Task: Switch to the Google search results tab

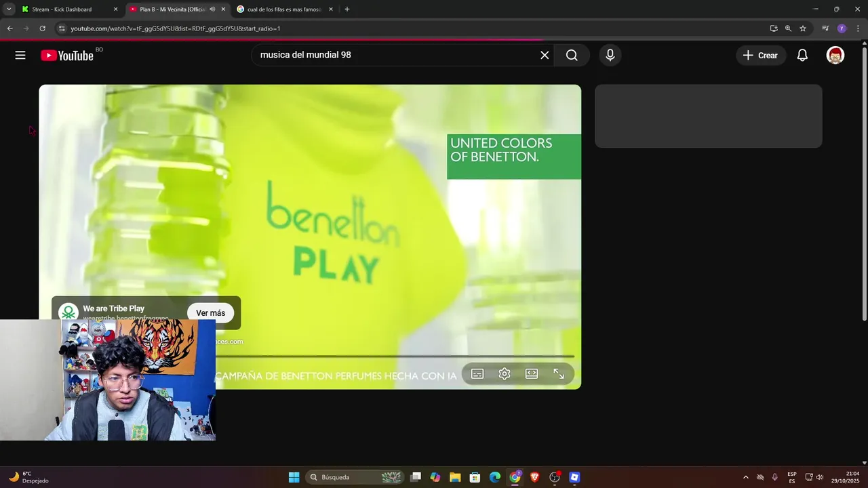Action: tap(284, 9)
